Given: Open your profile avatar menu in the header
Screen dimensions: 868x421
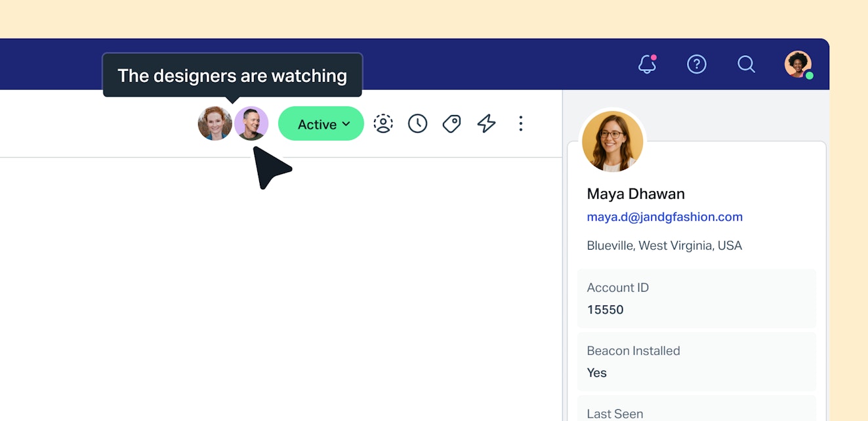Looking at the screenshot, I should point(798,64).
